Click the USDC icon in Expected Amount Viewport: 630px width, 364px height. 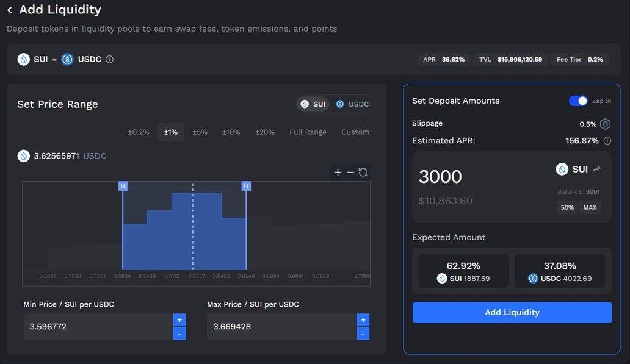(533, 279)
